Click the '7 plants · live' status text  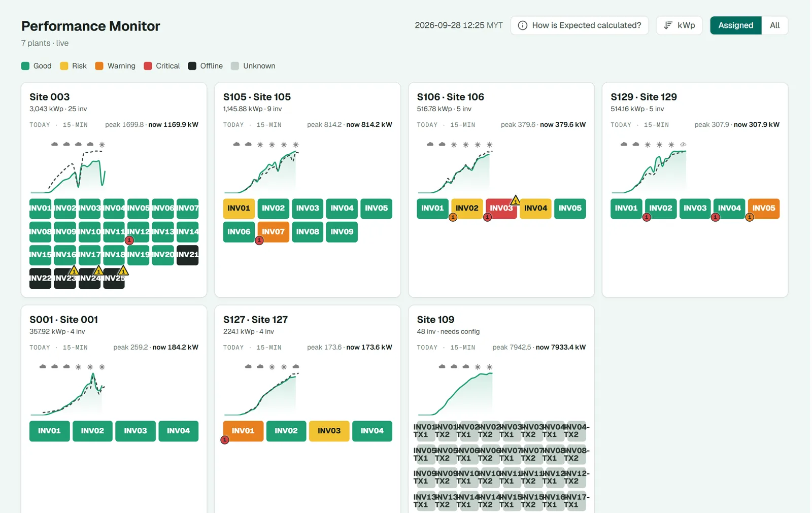(x=45, y=43)
